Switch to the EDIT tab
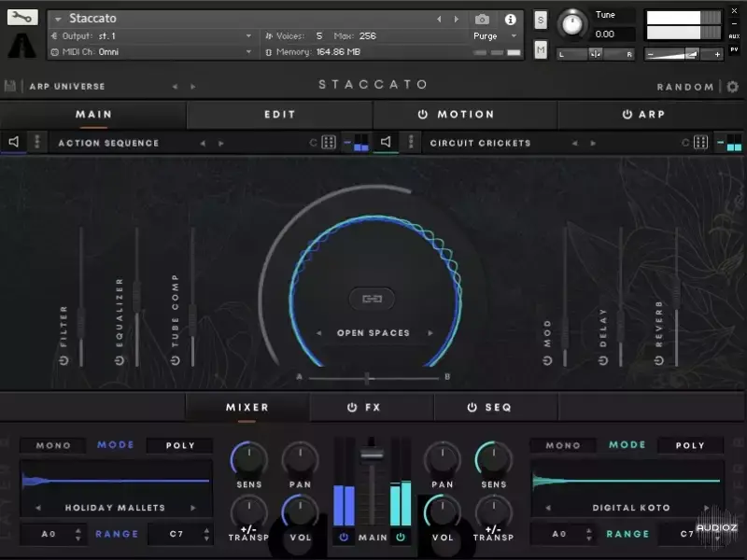Screen dimensions: 747x560 (x=279, y=114)
